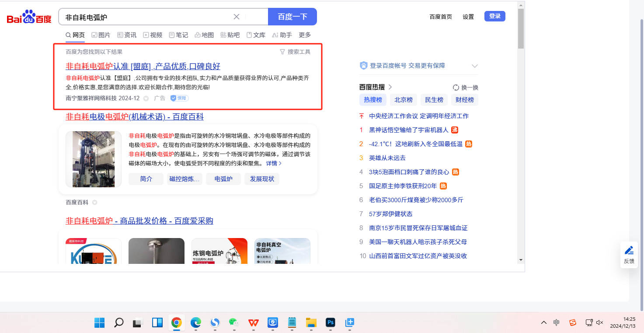Image resolution: width=644 pixels, height=333 pixels.
Task: Select the 北京榜 hot list tab
Action: point(404,100)
